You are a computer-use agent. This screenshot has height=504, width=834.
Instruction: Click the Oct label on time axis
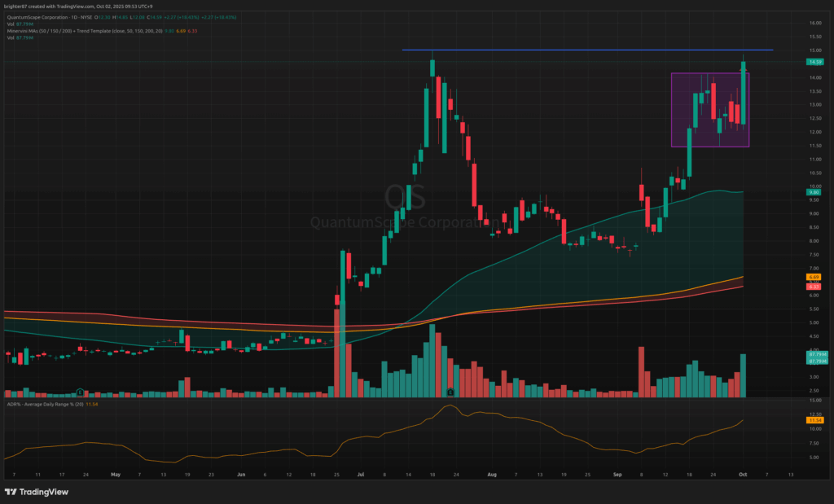tap(744, 473)
